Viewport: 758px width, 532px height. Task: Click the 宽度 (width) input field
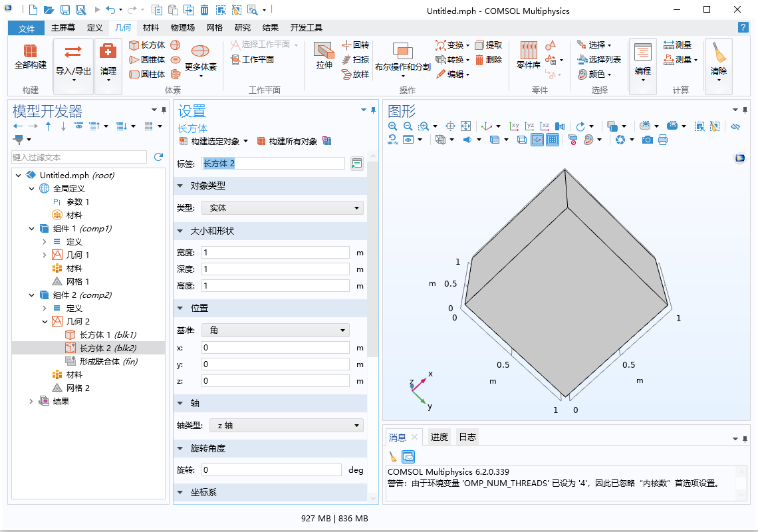(275, 253)
